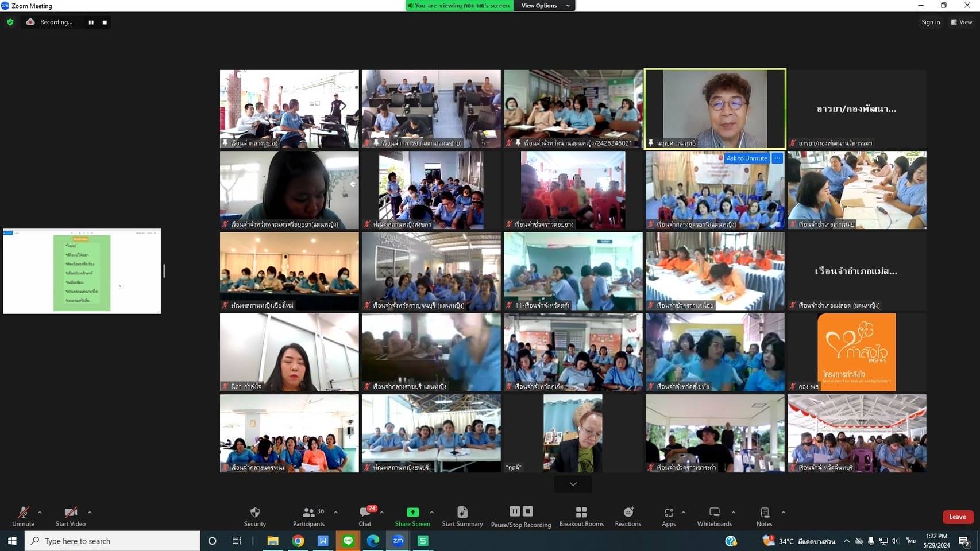Open the View layout menu
980x551 pixels.
(x=962, y=22)
